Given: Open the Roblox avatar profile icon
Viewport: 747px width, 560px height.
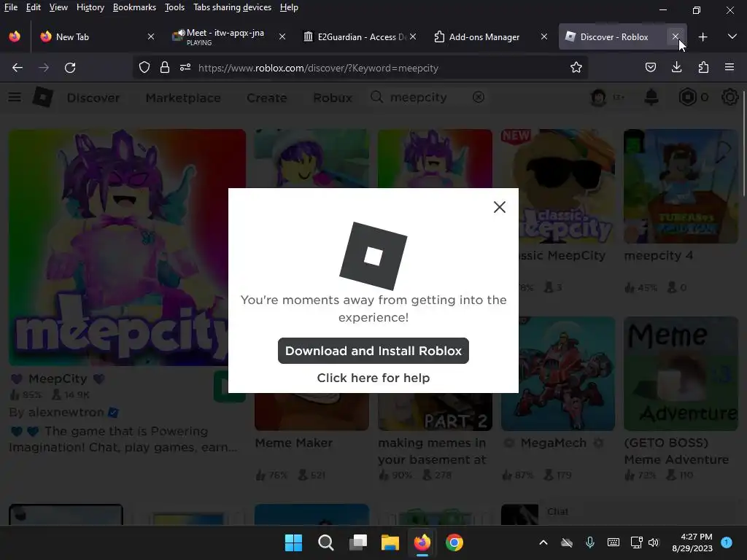Looking at the screenshot, I should pos(598,98).
